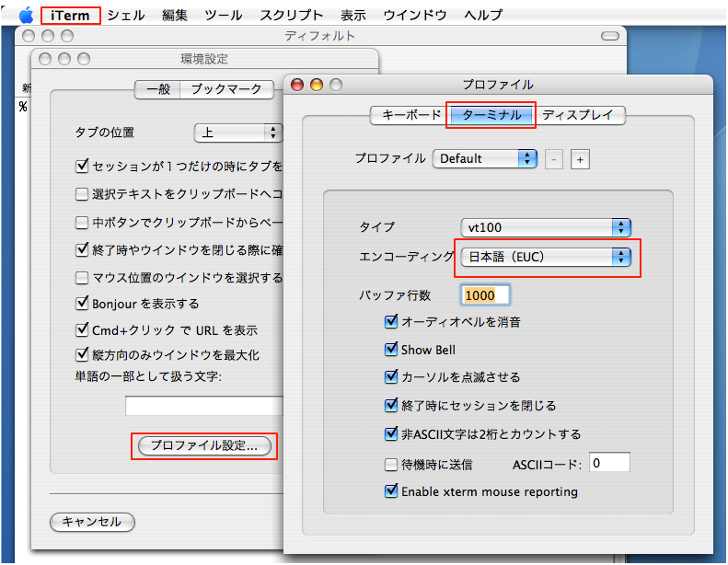Screen dimensions: 728x565
Task: Click the minus button to remove profile
Action: coord(554,160)
